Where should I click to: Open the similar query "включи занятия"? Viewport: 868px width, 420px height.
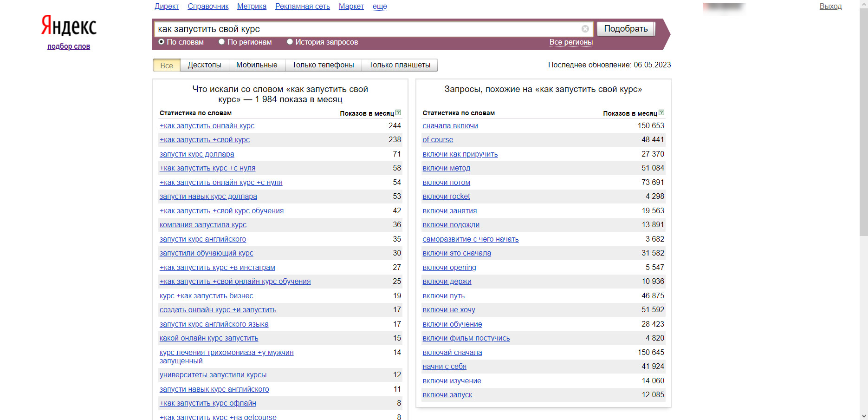(450, 211)
